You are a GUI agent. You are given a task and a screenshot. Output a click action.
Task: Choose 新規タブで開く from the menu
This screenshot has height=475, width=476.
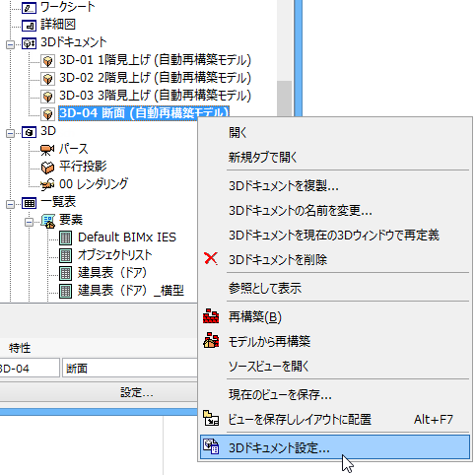click(335, 157)
